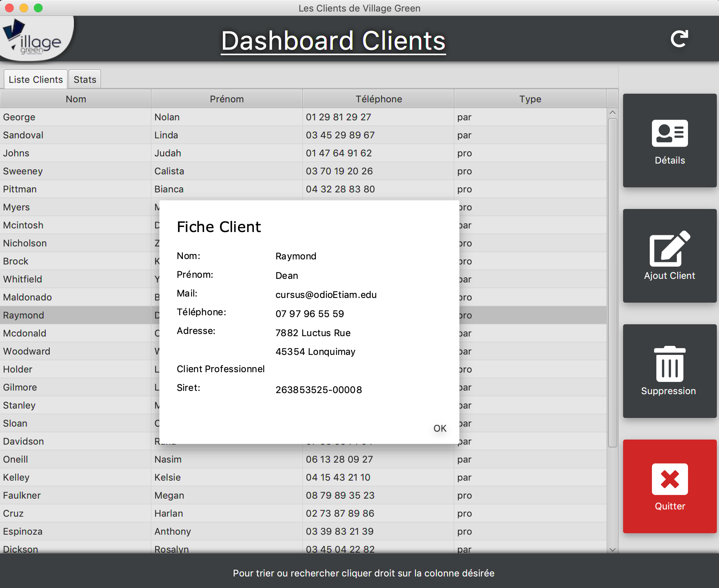Viewport: 719px width, 588px height.
Task: Click first name Judah cell
Action: [x=227, y=153]
